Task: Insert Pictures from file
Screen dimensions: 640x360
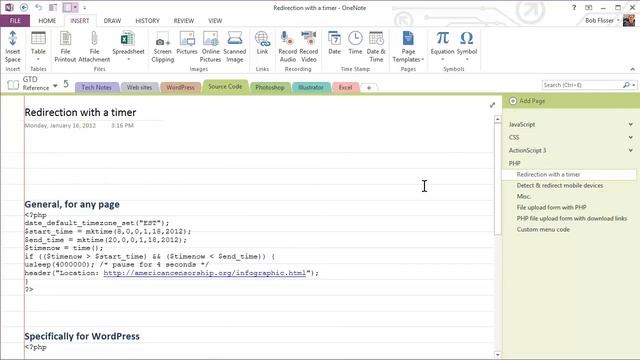Action: pos(187,43)
